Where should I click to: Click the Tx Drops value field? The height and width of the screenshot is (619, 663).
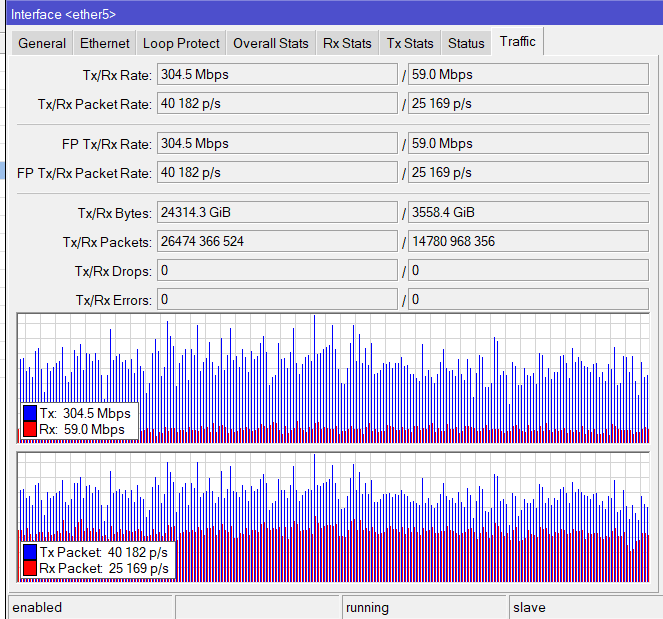(x=276, y=271)
